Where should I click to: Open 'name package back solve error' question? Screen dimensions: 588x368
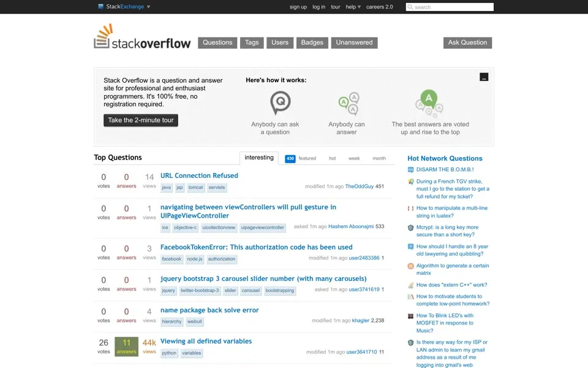tap(209, 310)
